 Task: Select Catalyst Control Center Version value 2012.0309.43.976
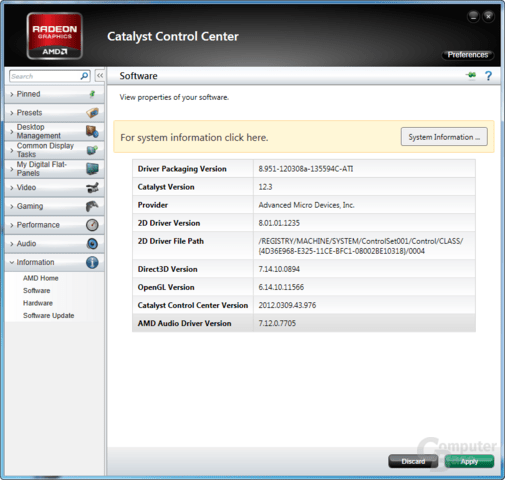(x=287, y=305)
